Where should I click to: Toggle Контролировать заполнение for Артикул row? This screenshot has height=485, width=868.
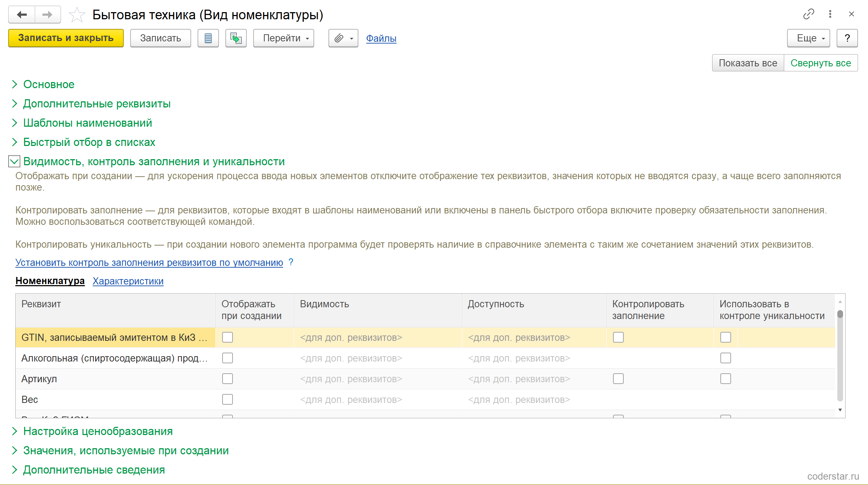click(x=618, y=379)
